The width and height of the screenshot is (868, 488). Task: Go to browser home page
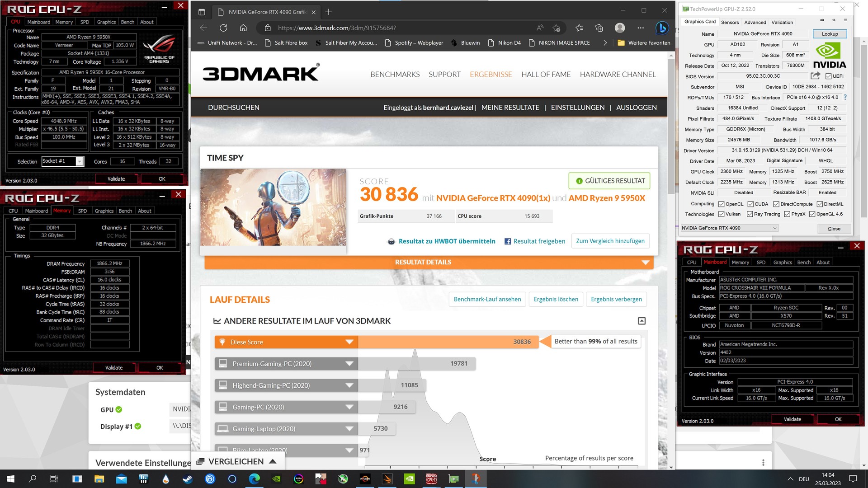pyautogui.click(x=243, y=28)
